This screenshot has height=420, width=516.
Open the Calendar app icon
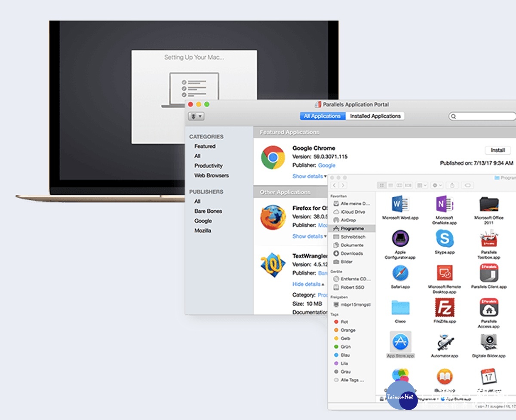pyautogui.click(x=488, y=377)
